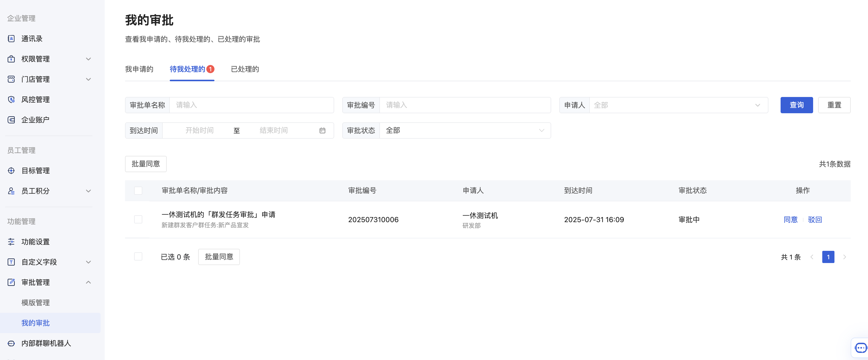
Task: Tick the select-all checkbox in table header
Action: point(138,191)
